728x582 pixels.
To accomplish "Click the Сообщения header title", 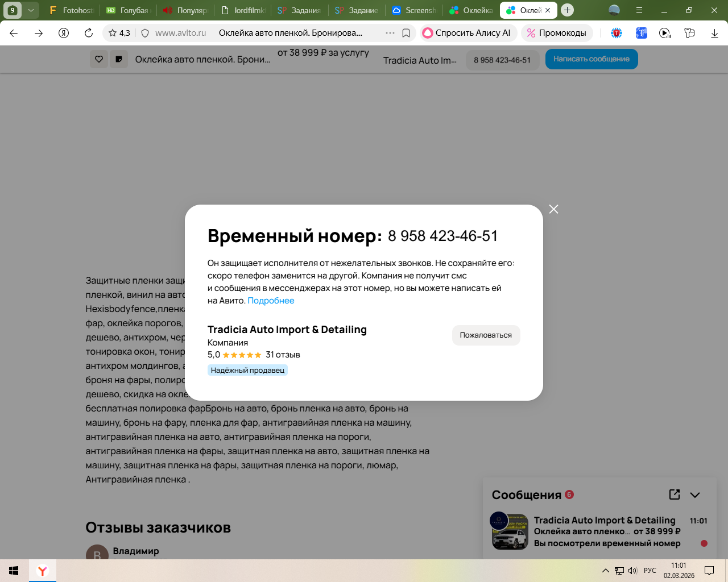I will click(x=527, y=495).
